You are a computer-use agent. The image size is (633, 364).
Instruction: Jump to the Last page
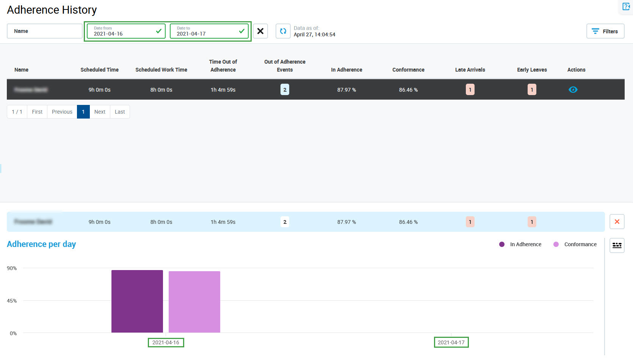(120, 112)
